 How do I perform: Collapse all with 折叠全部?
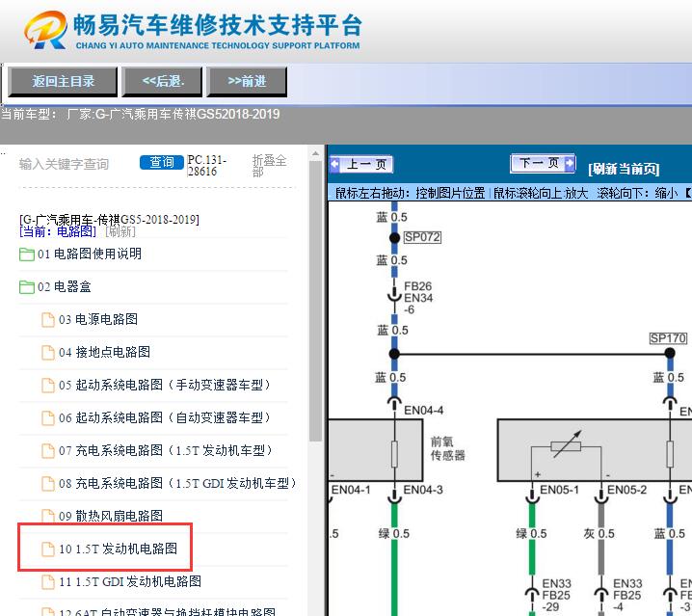point(269,166)
